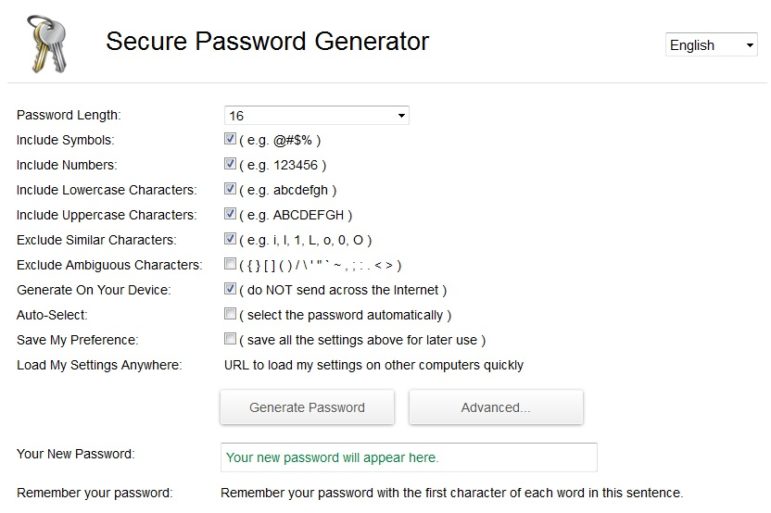771x513 pixels.
Task: Check the Save My Preference box
Action: coord(230,339)
